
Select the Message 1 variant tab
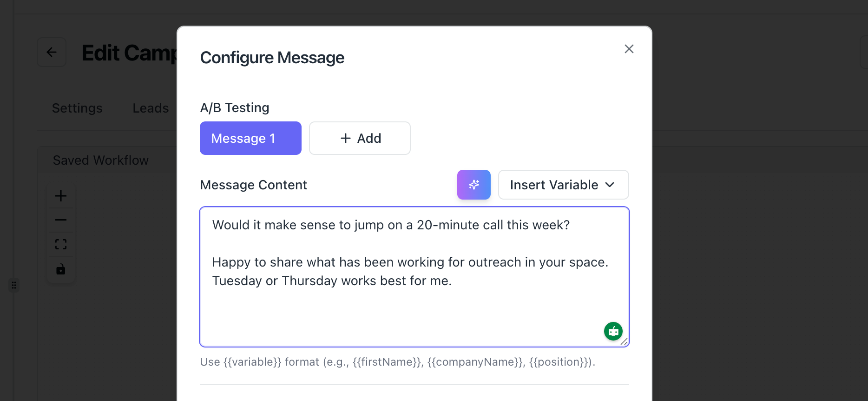[250, 138]
